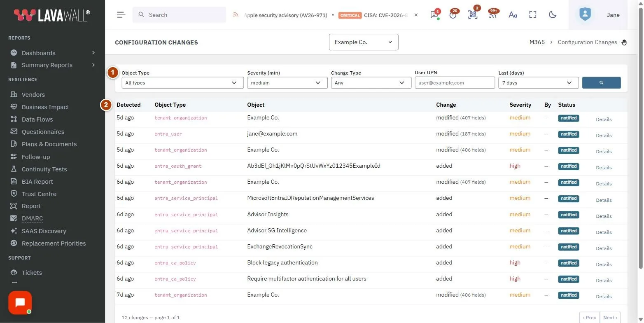
Task: Open Details for Advisor Insights row
Action: [x=604, y=216]
